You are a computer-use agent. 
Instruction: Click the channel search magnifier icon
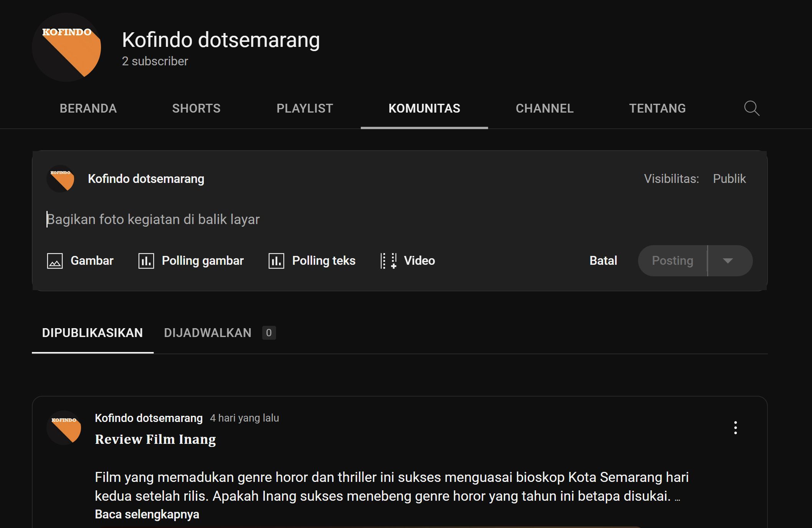[751, 108]
